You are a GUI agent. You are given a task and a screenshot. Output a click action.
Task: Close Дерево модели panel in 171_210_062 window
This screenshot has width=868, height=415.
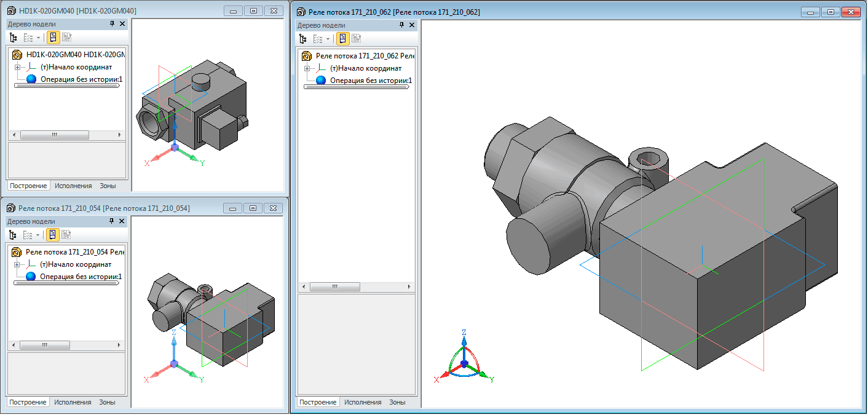(412, 25)
